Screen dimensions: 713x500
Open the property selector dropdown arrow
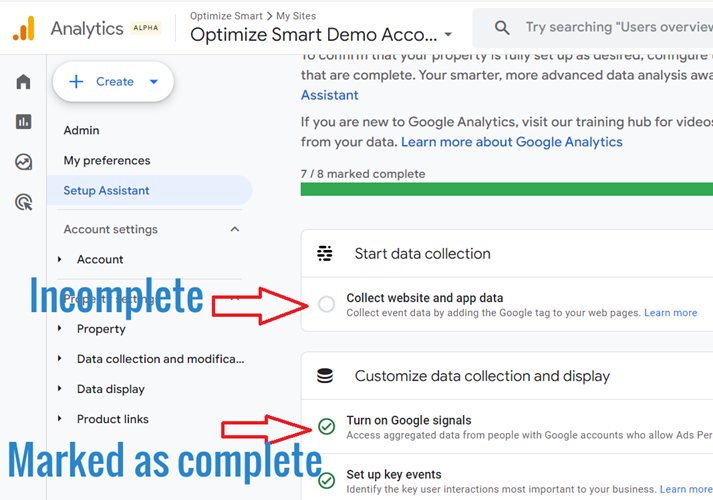point(448,35)
